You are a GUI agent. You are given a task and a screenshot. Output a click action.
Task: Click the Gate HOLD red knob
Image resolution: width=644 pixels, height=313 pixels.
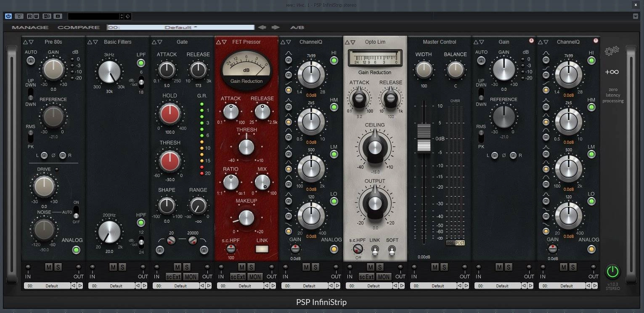click(x=170, y=114)
